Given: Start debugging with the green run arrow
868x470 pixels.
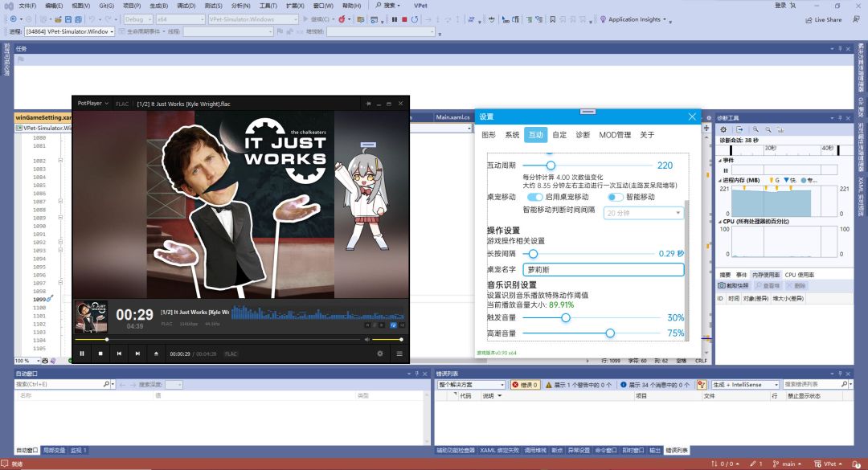Looking at the screenshot, I should (305, 20).
